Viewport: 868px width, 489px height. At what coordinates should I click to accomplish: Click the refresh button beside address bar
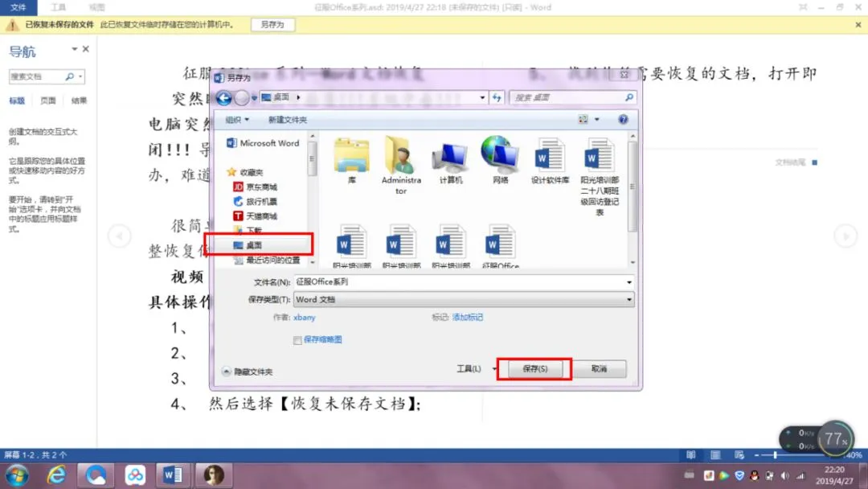(x=497, y=97)
